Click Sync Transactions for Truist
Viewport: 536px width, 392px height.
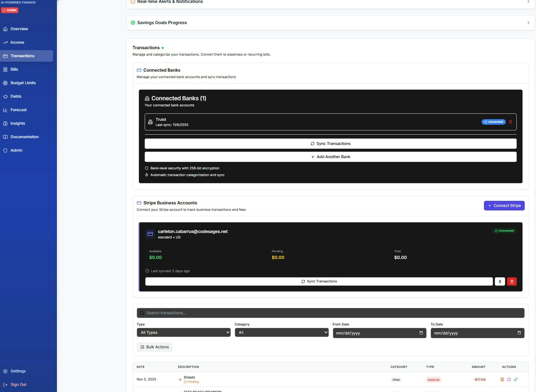click(331, 144)
